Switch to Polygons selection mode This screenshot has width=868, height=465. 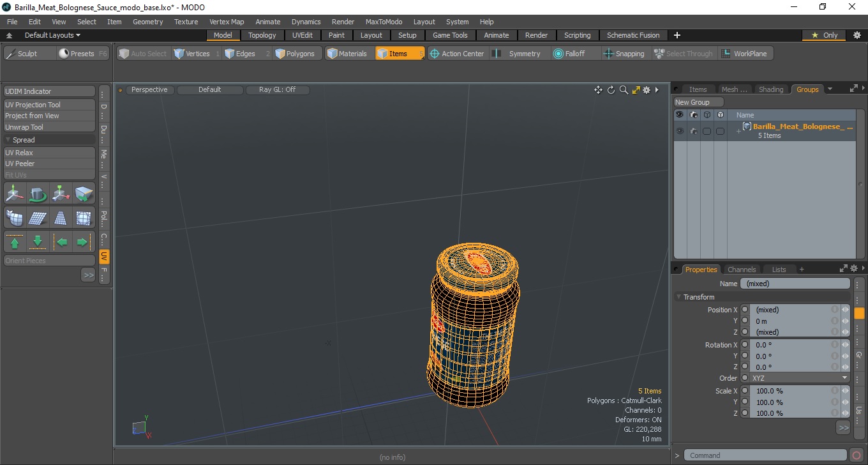(297, 54)
